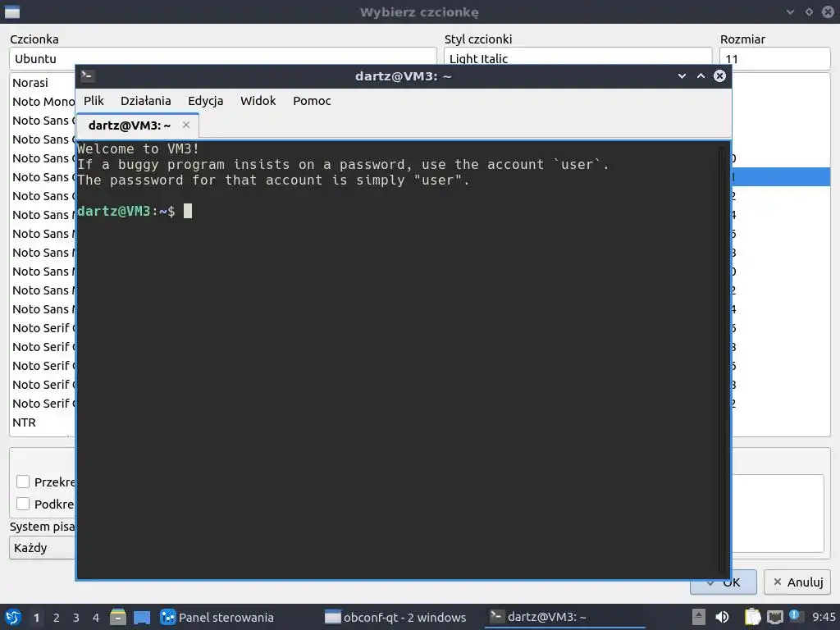This screenshot has height=630, width=840.
Task: Open the Edycja menu in the terminal
Action: [206, 101]
